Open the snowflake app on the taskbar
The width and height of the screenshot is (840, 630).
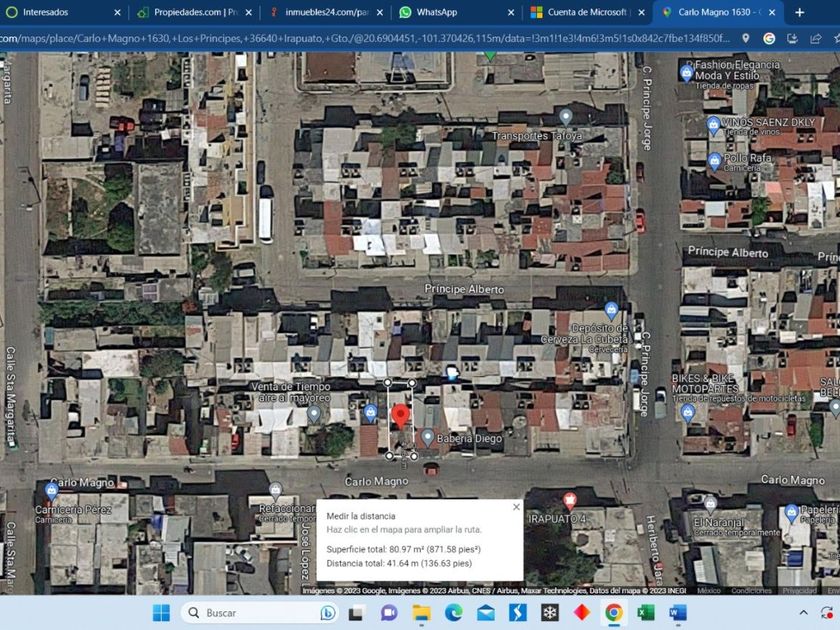(x=550, y=612)
